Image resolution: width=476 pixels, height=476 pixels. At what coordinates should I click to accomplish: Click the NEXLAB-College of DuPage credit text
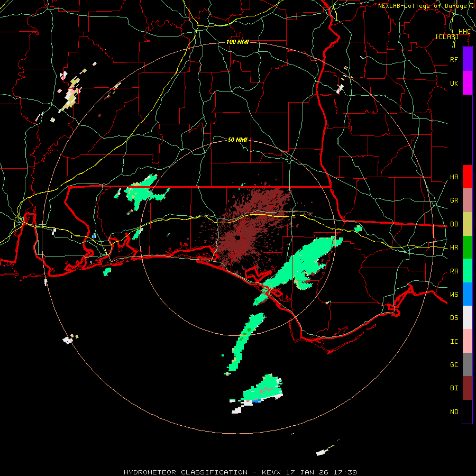click(x=422, y=6)
